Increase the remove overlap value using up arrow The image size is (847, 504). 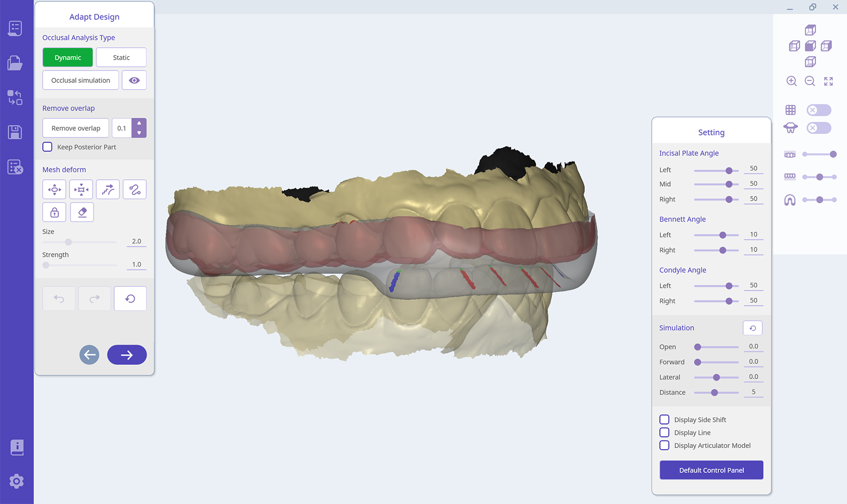pos(139,123)
